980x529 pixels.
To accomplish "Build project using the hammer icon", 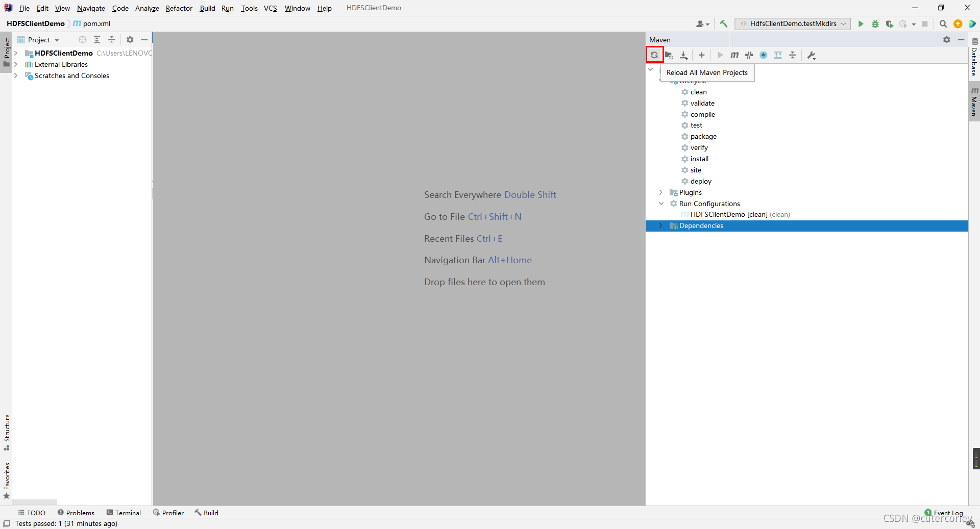I will coord(724,23).
